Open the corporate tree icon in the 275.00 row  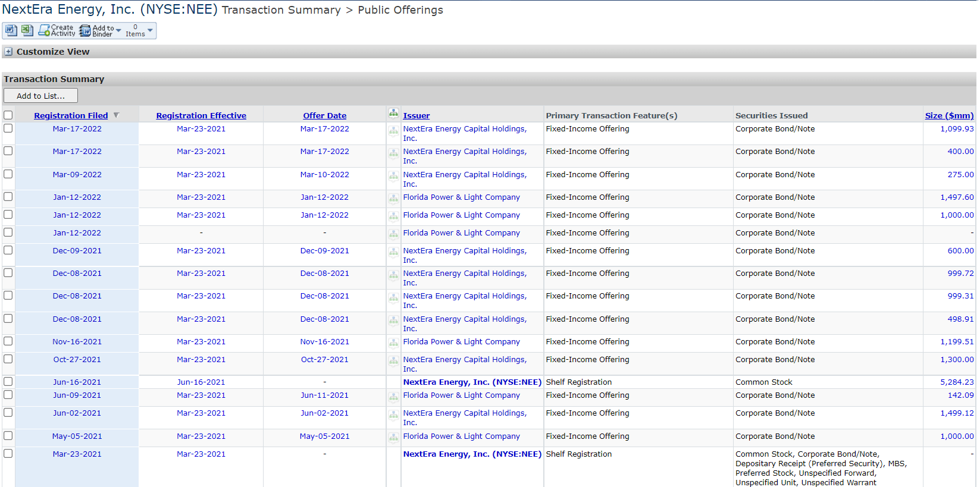point(393,177)
